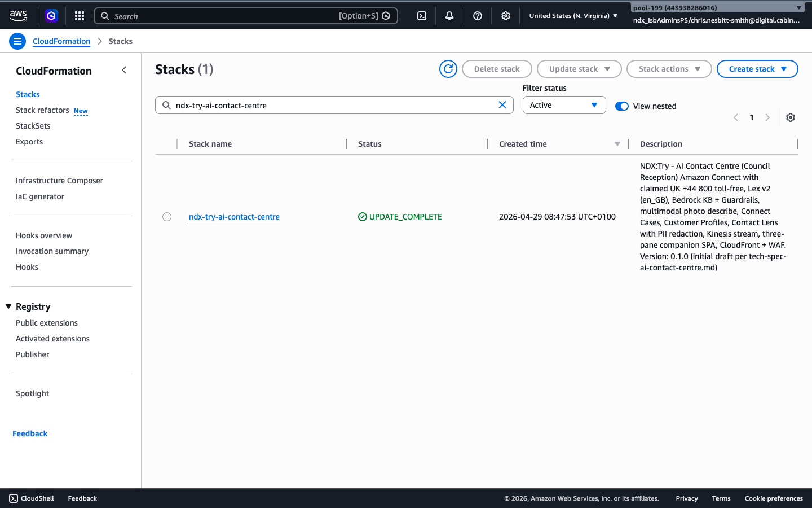Open Stack refactors in side navigation
Screen dimensions: 812x508
pos(42,110)
